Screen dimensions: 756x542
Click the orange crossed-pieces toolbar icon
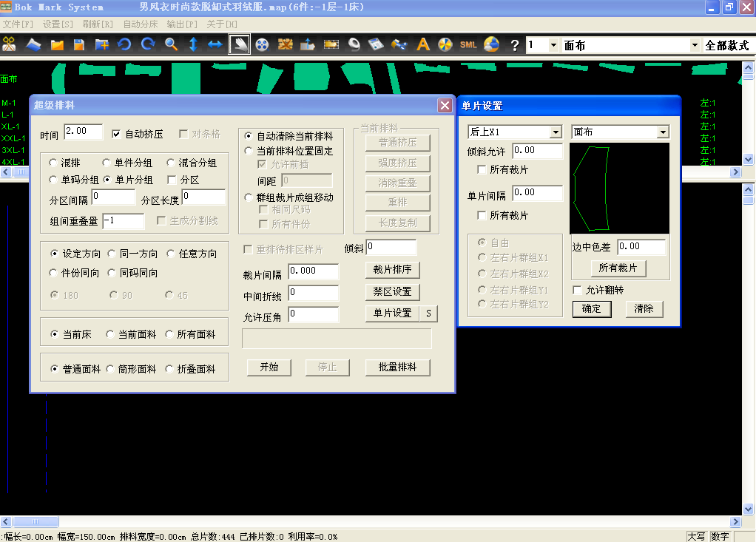(x=285, y=44)
